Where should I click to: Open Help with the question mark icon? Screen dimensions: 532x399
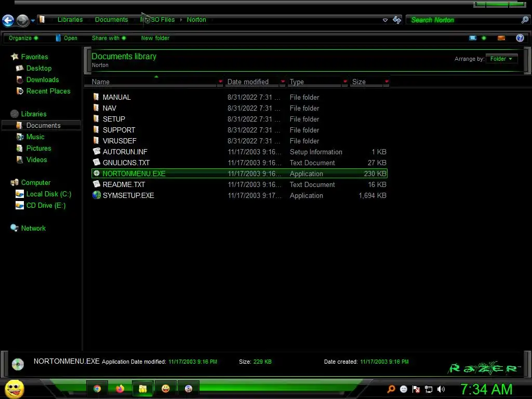pyautogui.click(x=520, y=38)
